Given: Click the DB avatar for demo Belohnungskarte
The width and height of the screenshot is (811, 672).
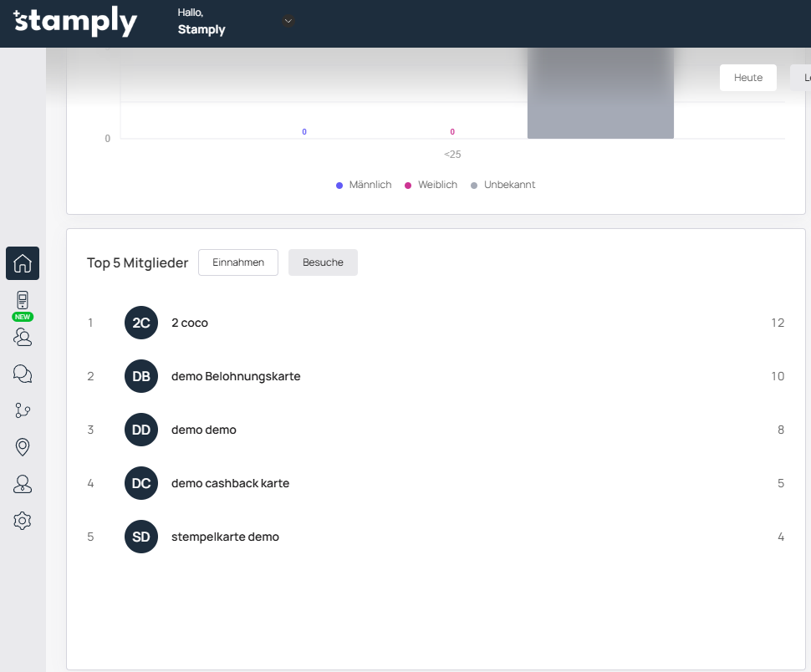Looking at the screenshot, I should click(x=141, y=376).
